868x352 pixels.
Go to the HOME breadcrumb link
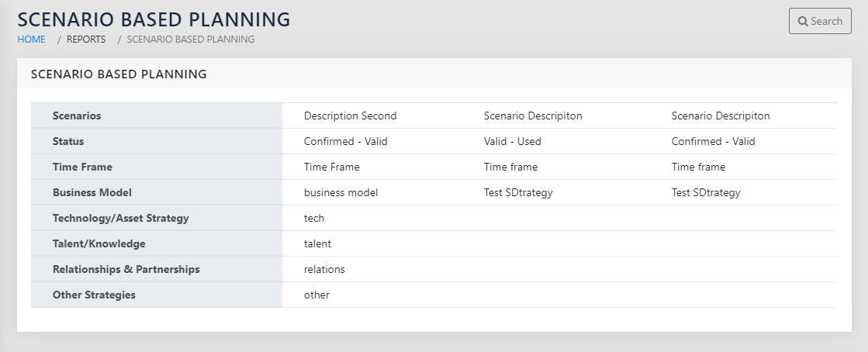(x=31, y=39)
